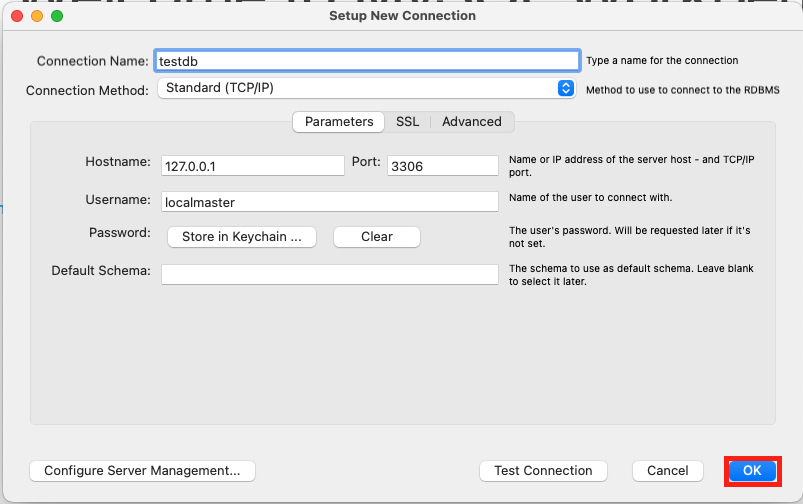Minimize the dialog with the yellow button
Viewport: 803px width, 504px height.
coord(37,16)
